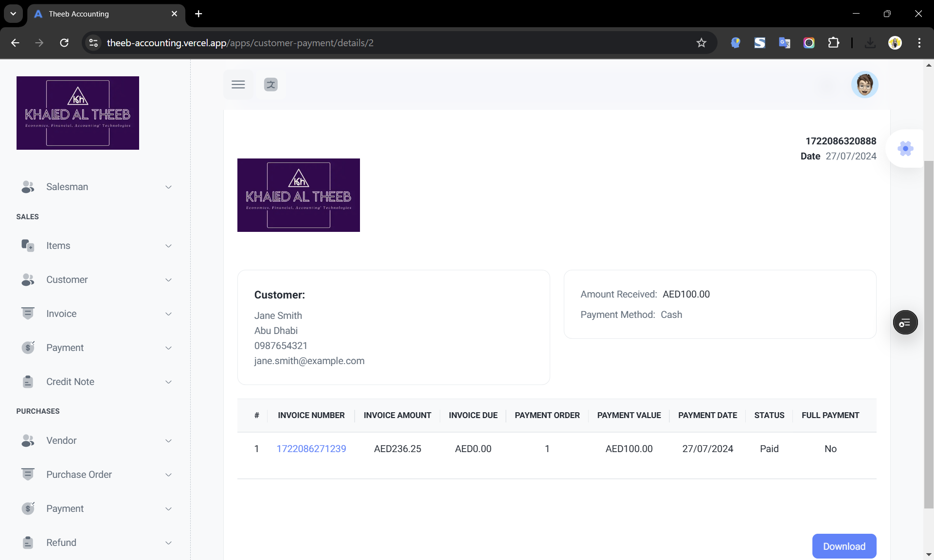
Task: Open the Items menu item
Action: click(96, 245)
